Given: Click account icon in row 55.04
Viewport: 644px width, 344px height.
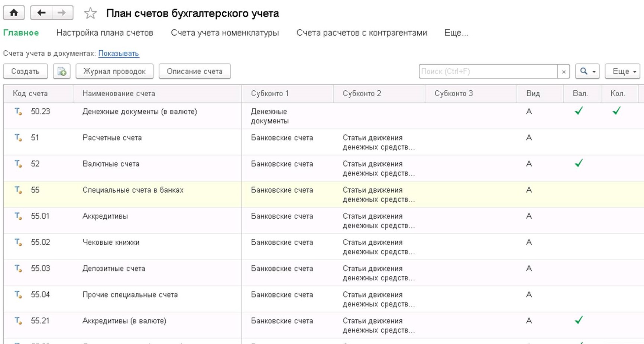Looking at the screenshot, I should [x=18, y=295].
